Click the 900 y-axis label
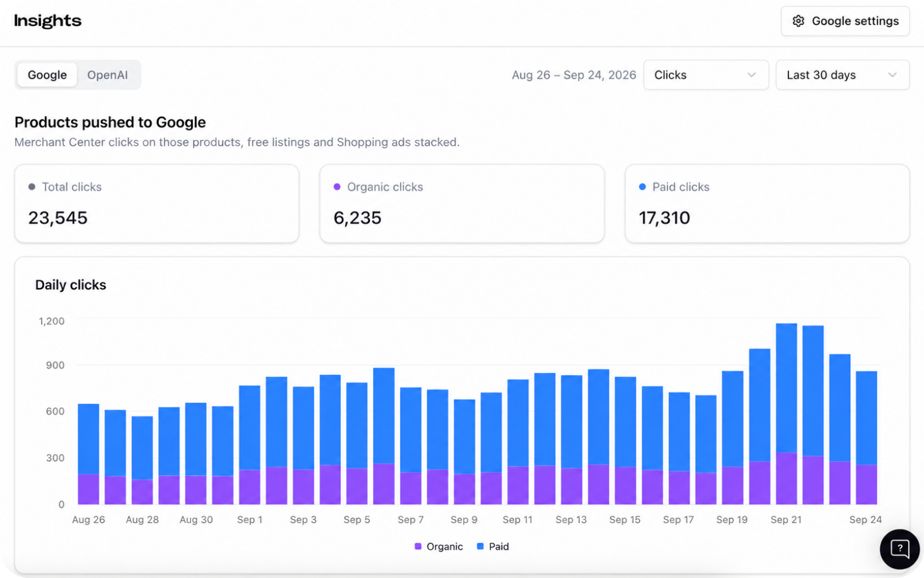 55,365
